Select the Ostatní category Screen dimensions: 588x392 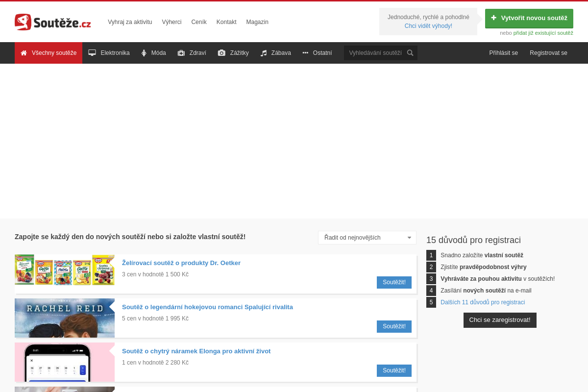(317, 53)
